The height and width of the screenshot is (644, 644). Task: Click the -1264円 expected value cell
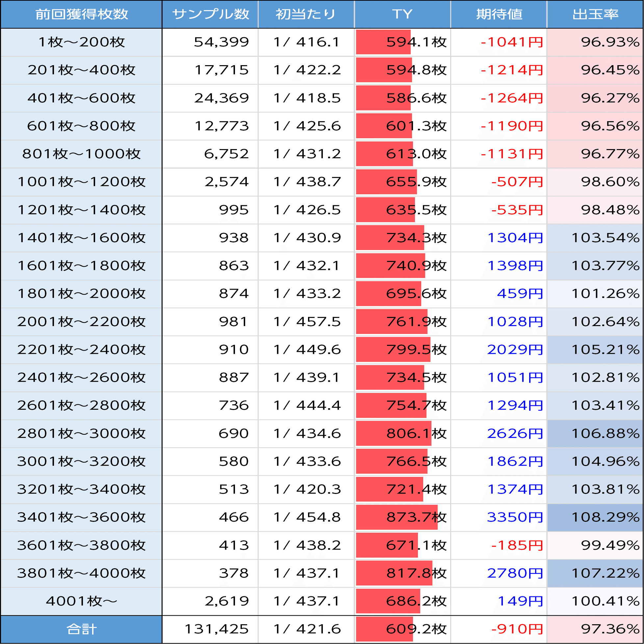[512, 98]
